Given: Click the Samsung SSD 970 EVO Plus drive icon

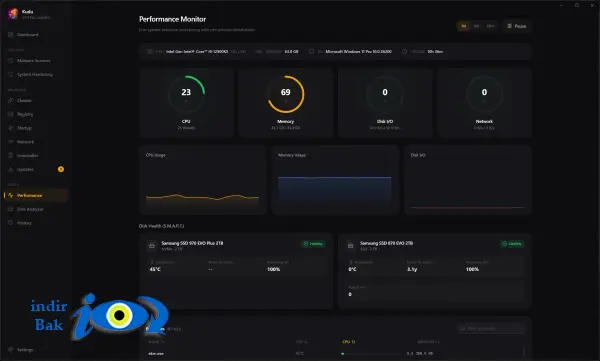Looking at the screenshot, I should [x=152, y=246].
